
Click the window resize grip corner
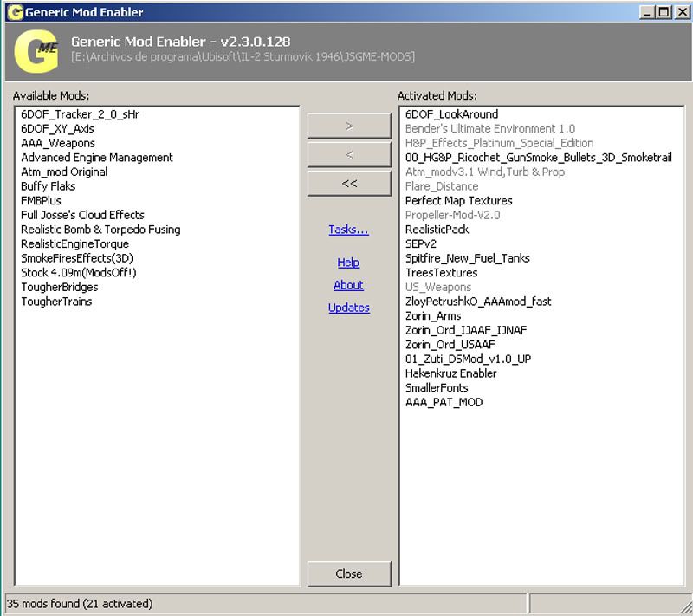pos(684,606)
